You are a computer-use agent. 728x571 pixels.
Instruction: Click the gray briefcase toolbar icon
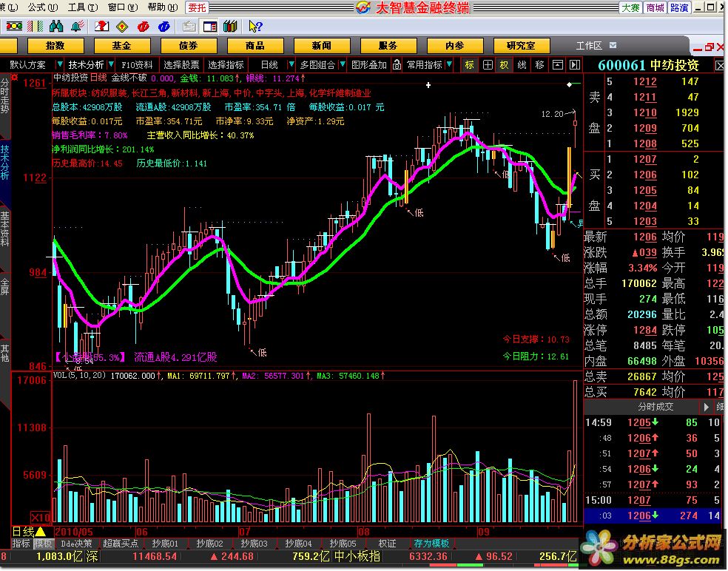pyautogui.click(x=189, y=27)
